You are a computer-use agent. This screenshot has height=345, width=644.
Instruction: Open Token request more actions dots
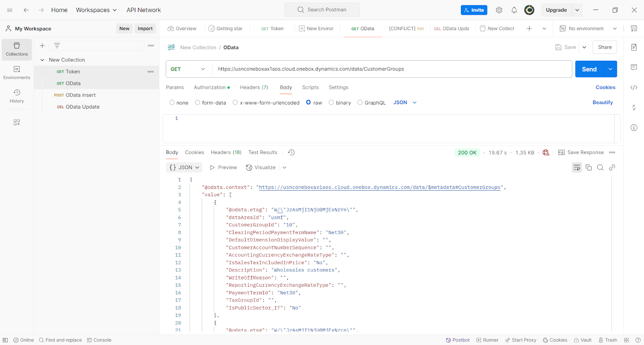point(151,72)
